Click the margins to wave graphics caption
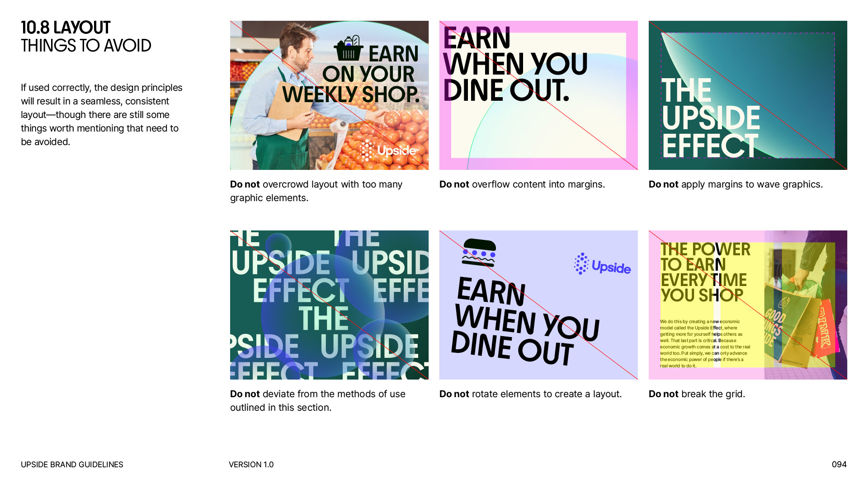Screen dimensions: 868x488 coord(736,184)
